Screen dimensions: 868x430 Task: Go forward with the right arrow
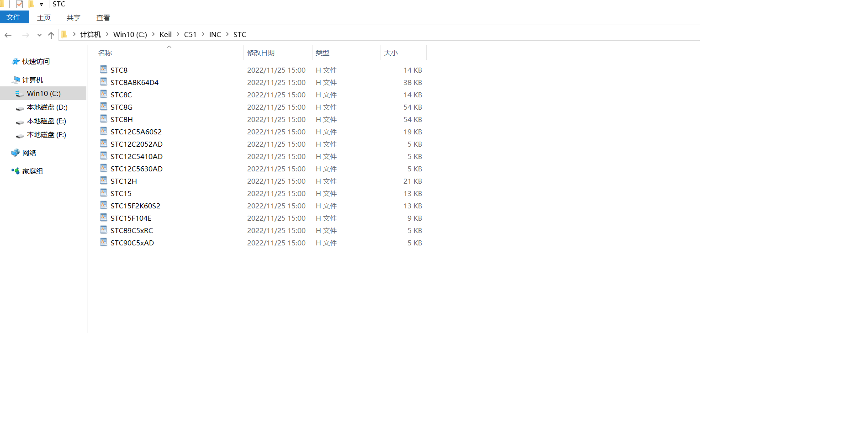point(26,35)
